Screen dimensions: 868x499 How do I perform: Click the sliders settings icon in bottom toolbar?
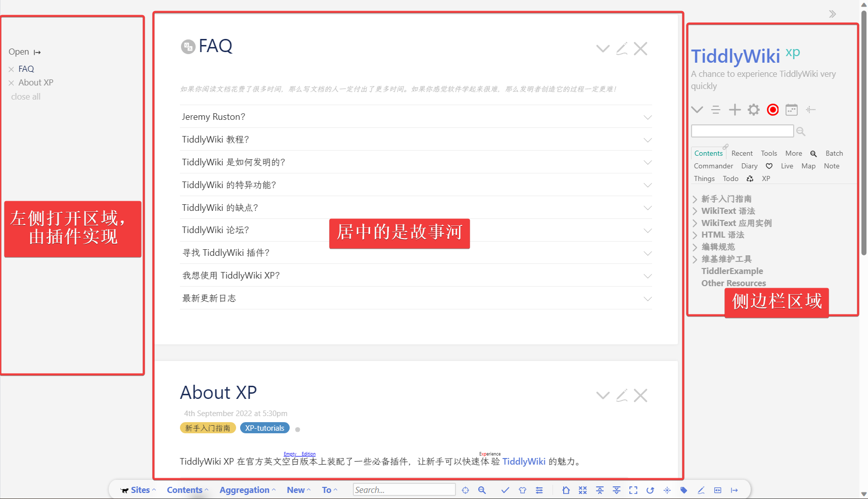click(539, 490)
